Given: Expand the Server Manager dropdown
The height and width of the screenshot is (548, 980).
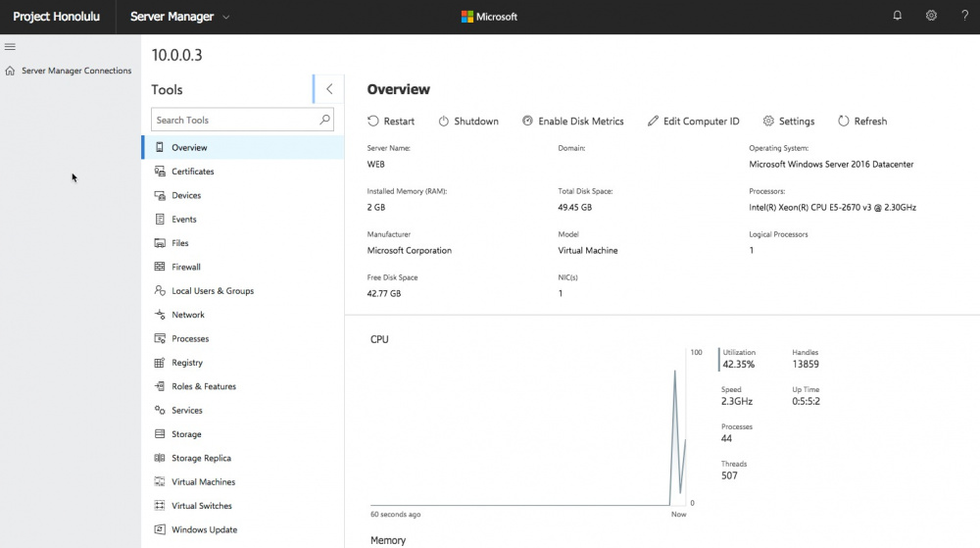Looking at the screenshot, I should point(226,17).
